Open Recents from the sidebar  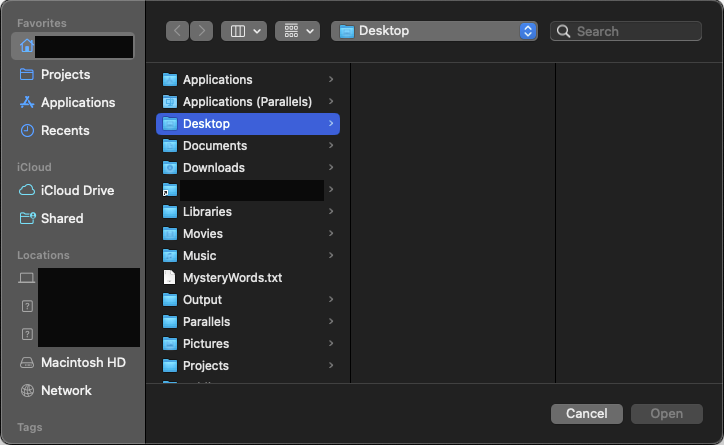pos(65,131)
